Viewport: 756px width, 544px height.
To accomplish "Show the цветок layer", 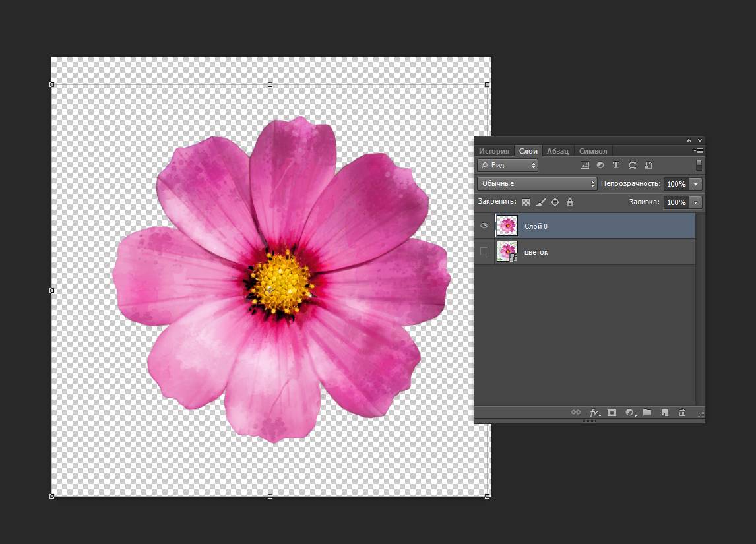I will coord(484,251).
